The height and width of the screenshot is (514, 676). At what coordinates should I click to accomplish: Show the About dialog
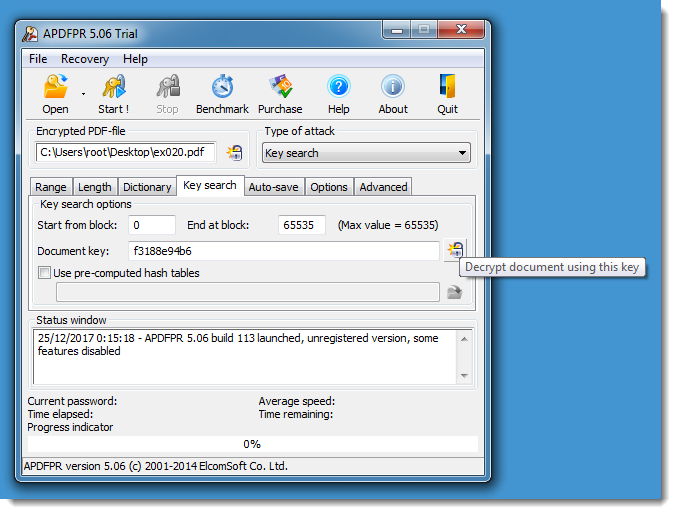click(393, 87)
